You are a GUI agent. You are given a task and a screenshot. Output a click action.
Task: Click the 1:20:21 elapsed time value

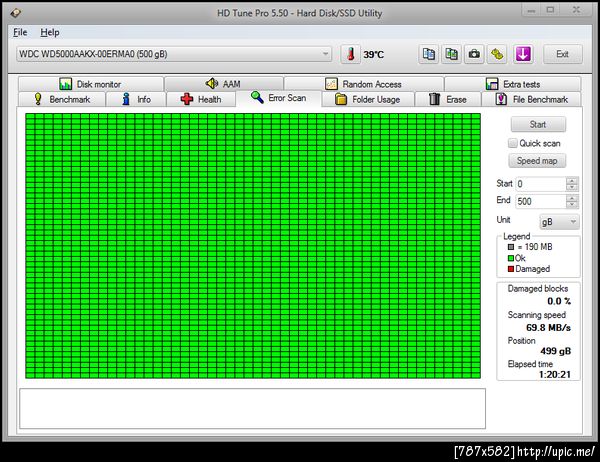tap(555, 374)
